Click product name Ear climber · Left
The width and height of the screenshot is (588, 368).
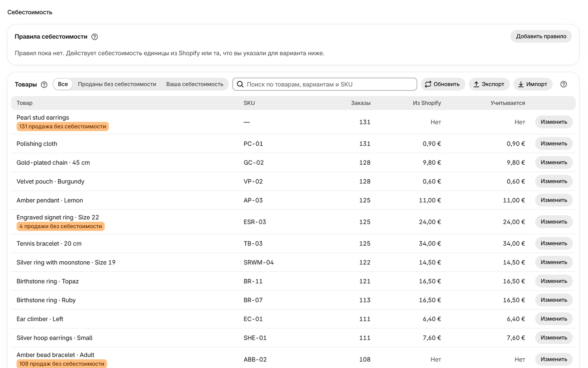pyautogui.click(x=40, y=319)
